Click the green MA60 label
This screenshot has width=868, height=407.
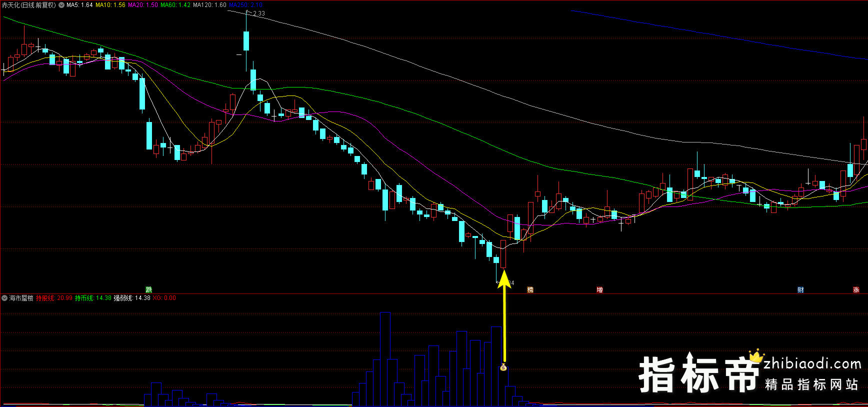click(175, 5)
